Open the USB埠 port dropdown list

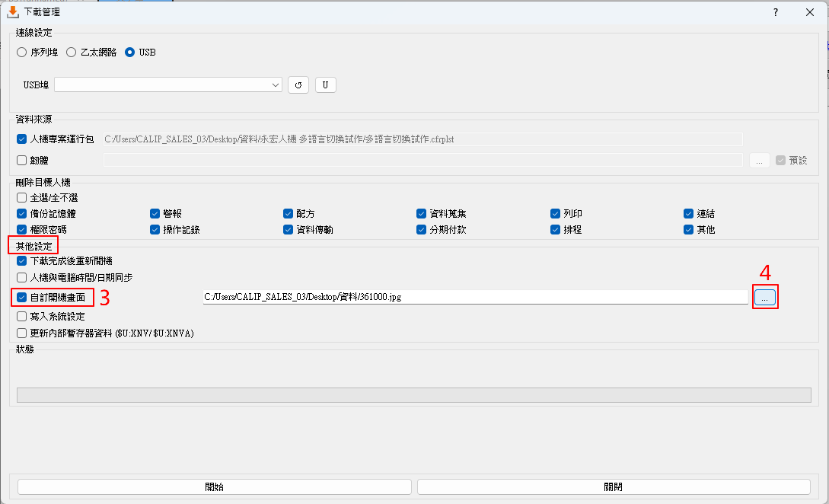[x=168, y=85]
